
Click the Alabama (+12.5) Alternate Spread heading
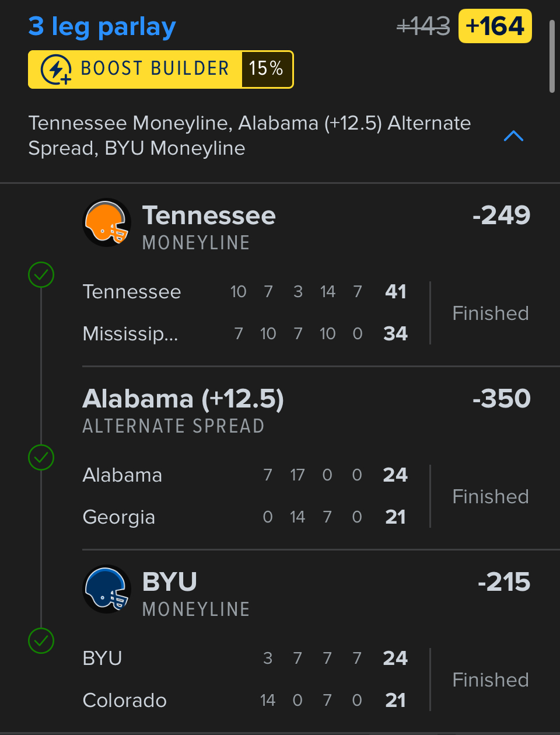click(x=183, y=399)
